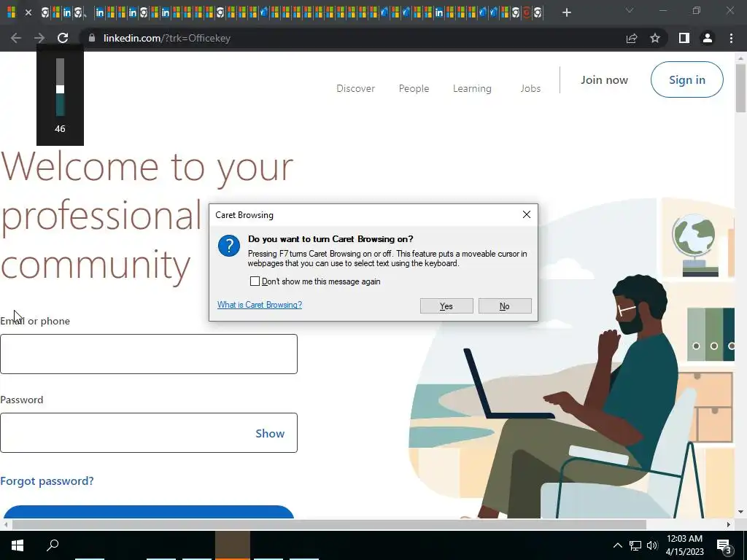The image size is (747, 560).
Task: Open the Jobs nav item
Action: (x=530, y=88)
